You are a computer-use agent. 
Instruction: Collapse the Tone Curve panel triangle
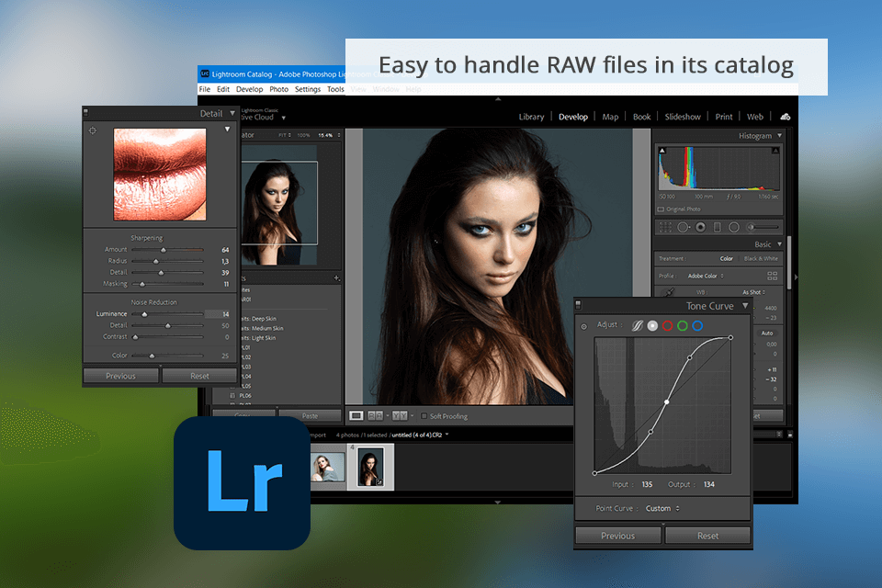click(x=745, y=306)
